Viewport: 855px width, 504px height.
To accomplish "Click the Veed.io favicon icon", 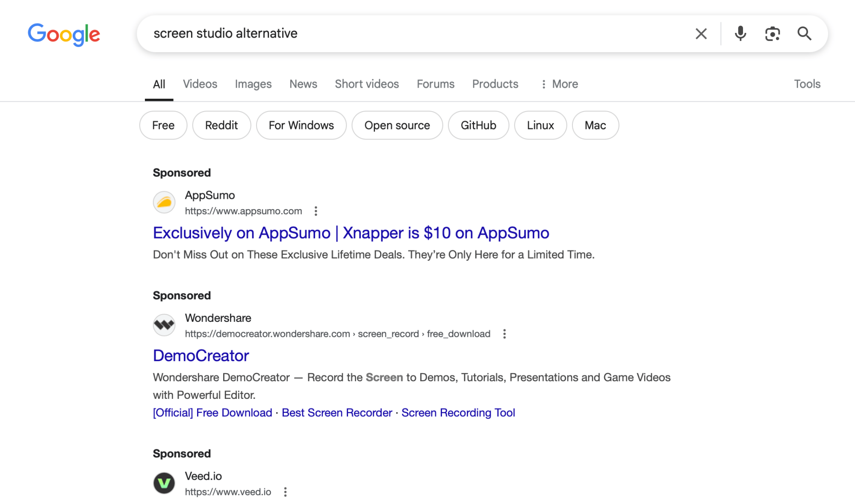I will (164, 483).
